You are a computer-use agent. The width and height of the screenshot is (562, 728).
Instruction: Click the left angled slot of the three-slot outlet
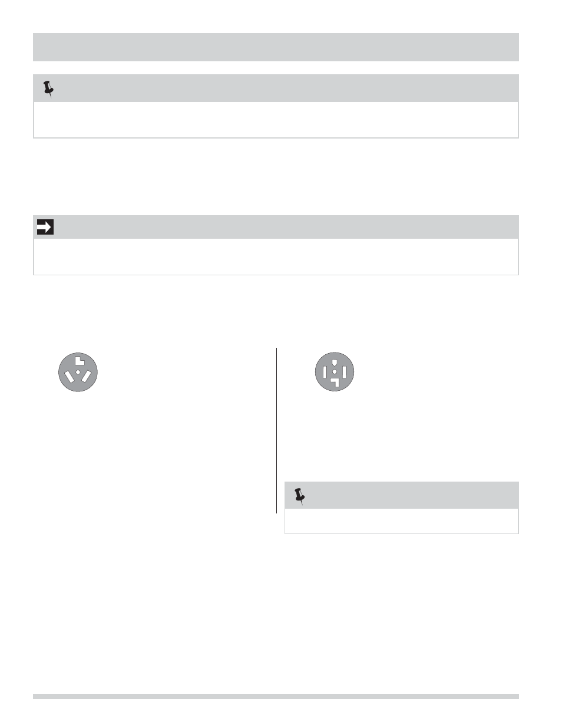point(69,375)
